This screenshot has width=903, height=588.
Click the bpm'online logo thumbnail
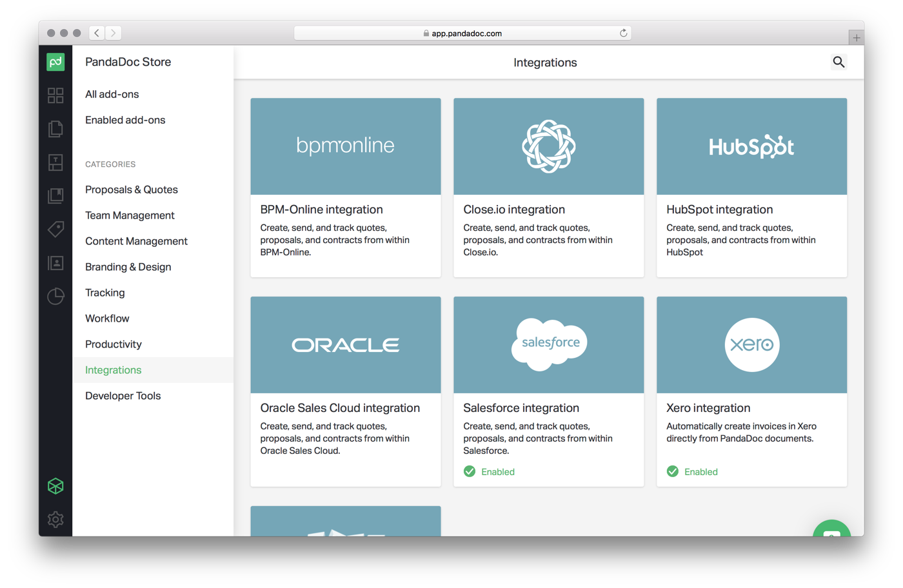pos(346,146)
